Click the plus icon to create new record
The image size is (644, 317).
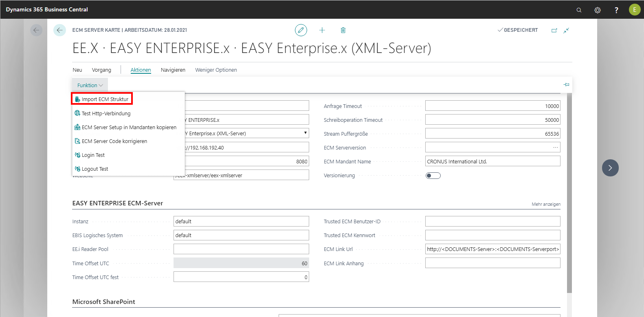[x=322, y=30]
